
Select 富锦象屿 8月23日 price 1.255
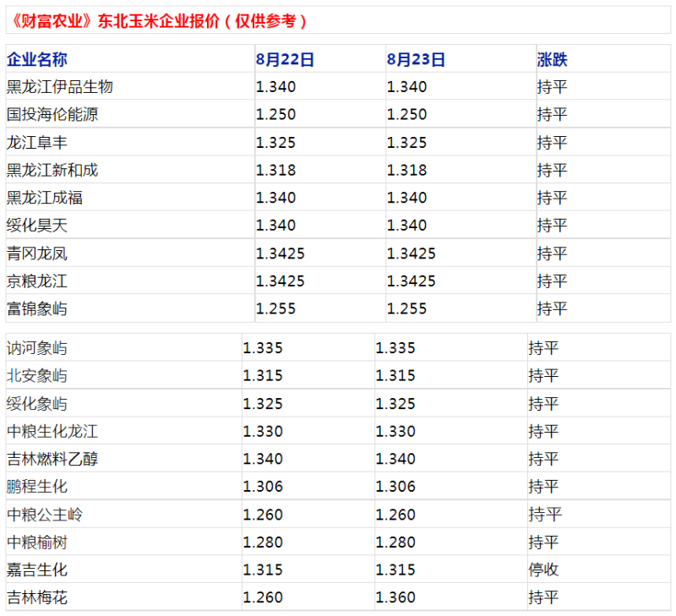coord(406,308)
